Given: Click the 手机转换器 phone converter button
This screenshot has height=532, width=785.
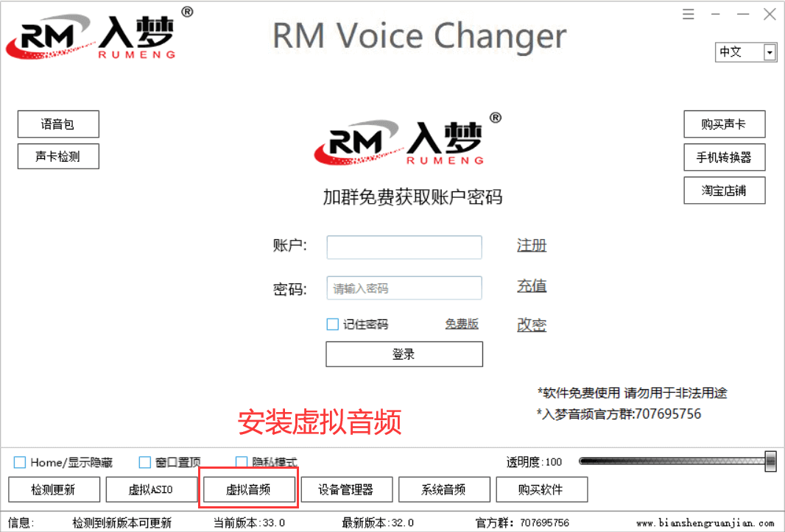Looking at the screenshot, I should (x=725, y=157).
